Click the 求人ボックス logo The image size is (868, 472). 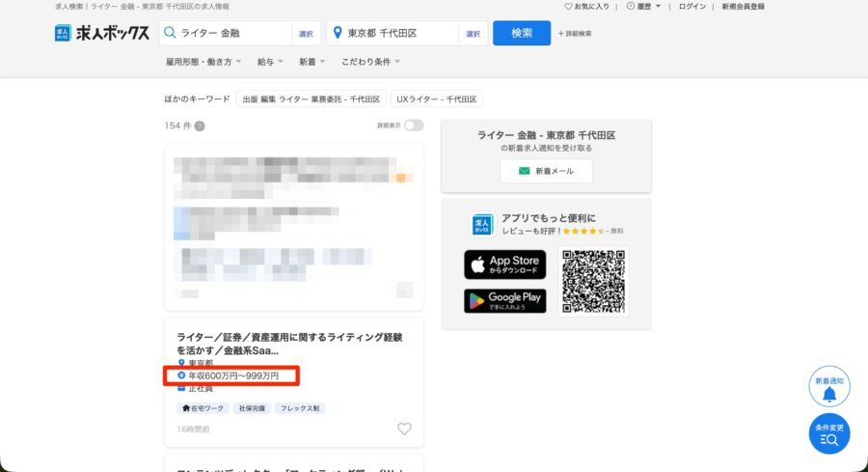pyautogui.click(x=101, y=33)
